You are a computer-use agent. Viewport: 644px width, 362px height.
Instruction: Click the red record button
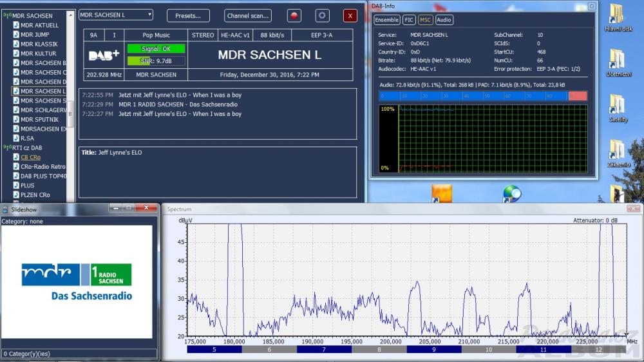click(x=294, y=15)
